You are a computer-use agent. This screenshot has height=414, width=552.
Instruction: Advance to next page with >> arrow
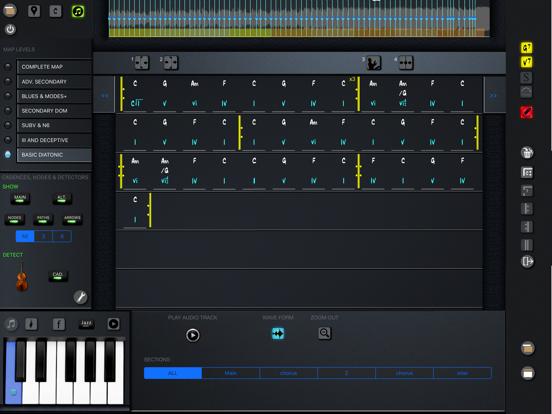(x=493, y=95)
